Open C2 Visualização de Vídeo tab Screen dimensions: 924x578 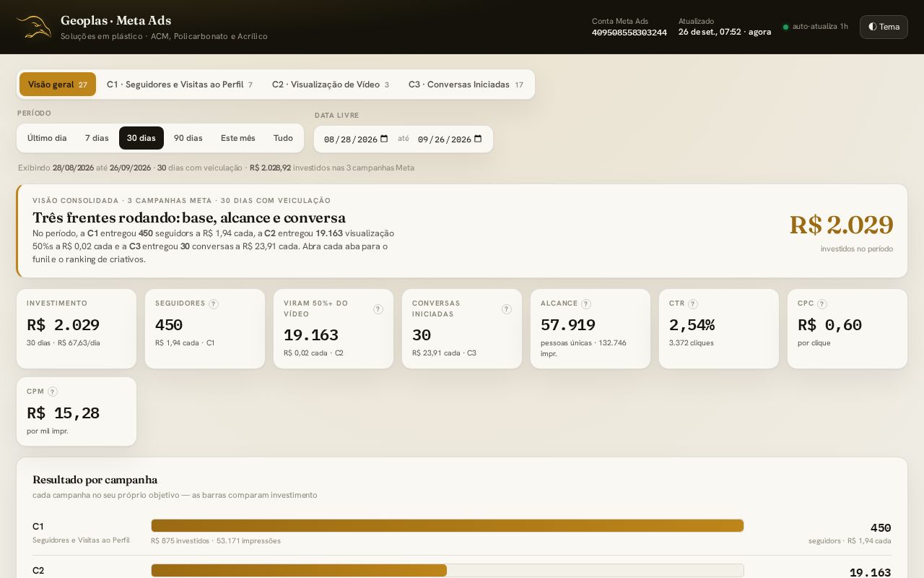point(331,85)
